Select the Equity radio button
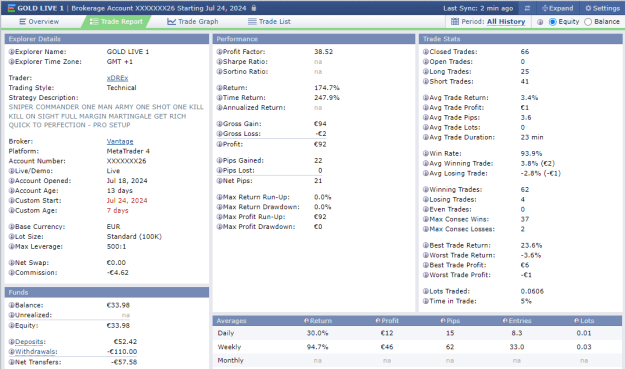 (x=552, y=22)
